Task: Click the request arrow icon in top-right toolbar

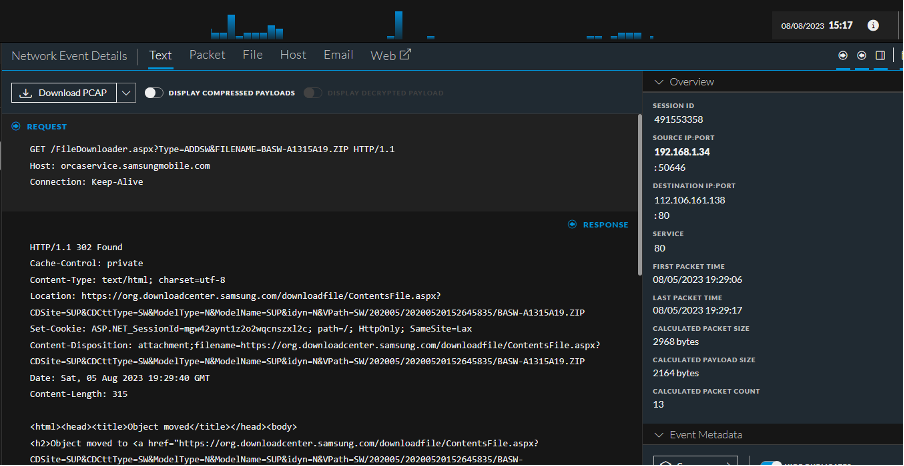Action: point(843,55)
